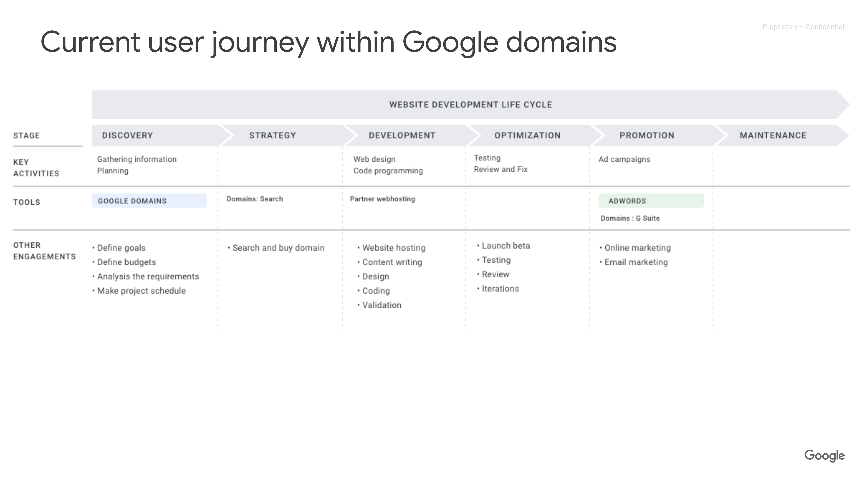Screen dimensions: 868x481
Task: Select the 'Iterations' bullet
Action: coord(498,289)
